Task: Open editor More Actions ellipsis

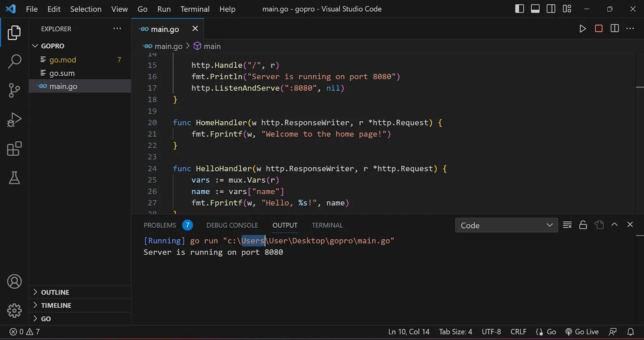Action: point(630,29)
